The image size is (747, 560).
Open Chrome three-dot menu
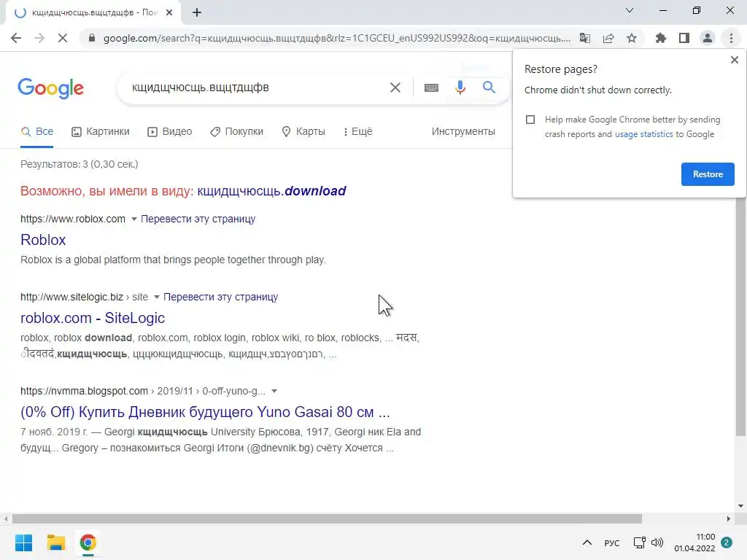tap(731, 38)
